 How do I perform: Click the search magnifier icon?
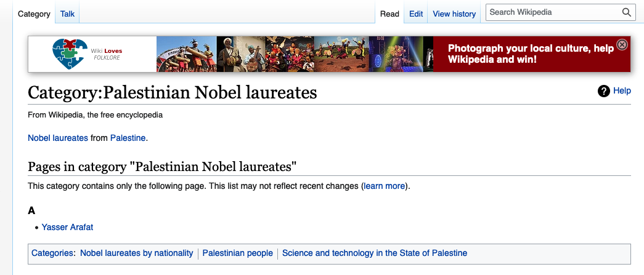tap(626, 12)
